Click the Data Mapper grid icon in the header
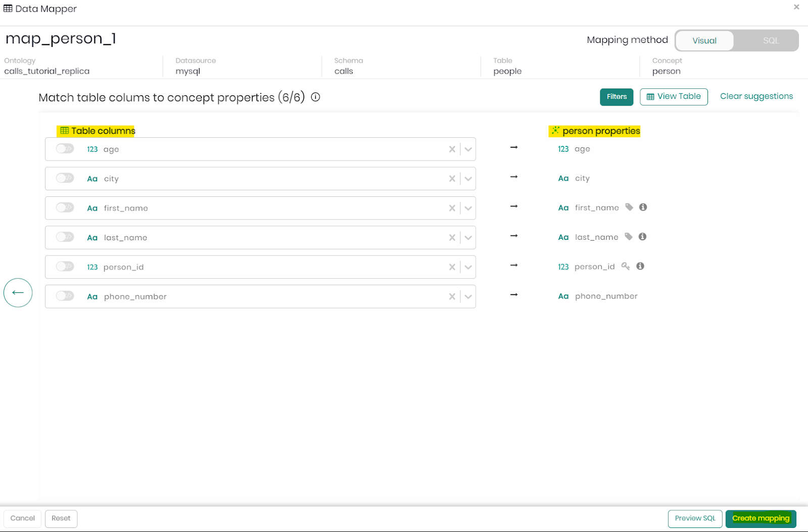The width and height of the screenshot is (808, 532). (7, 8)
